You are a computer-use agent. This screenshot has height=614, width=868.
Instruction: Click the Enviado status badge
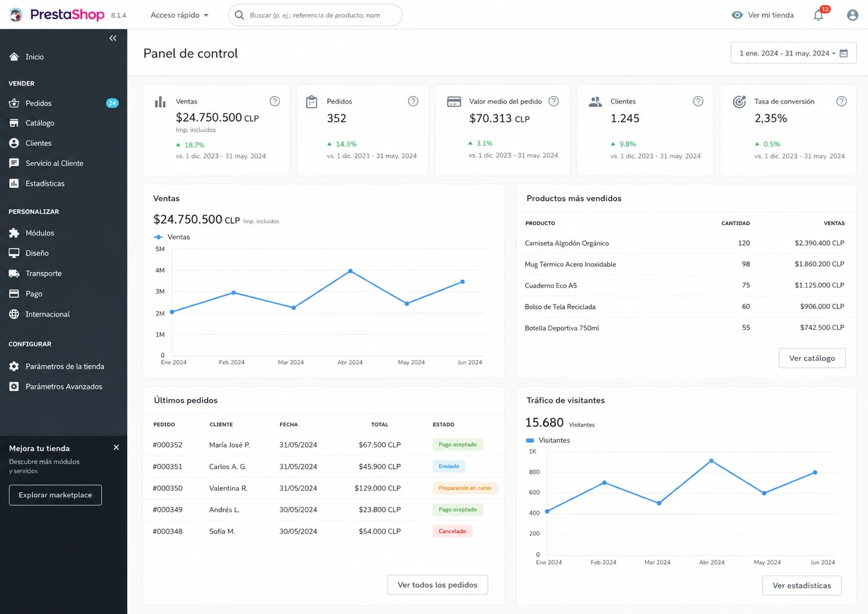click(449, 466)
